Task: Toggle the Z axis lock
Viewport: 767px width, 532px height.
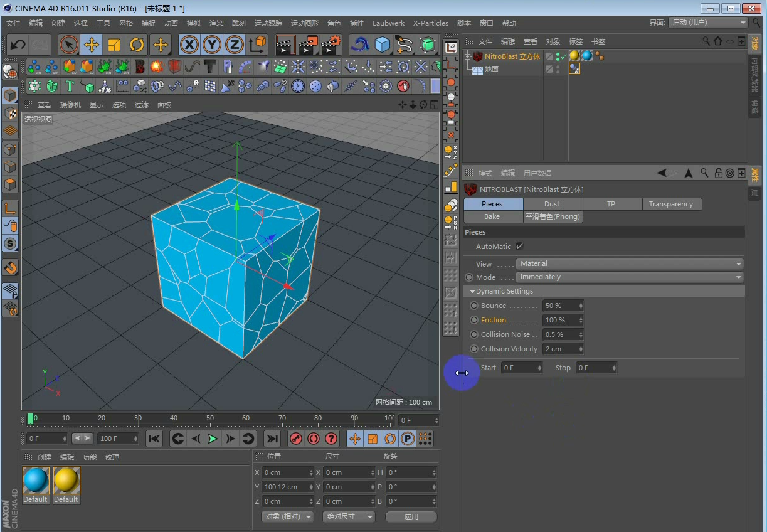Action: tap(235, 45)
